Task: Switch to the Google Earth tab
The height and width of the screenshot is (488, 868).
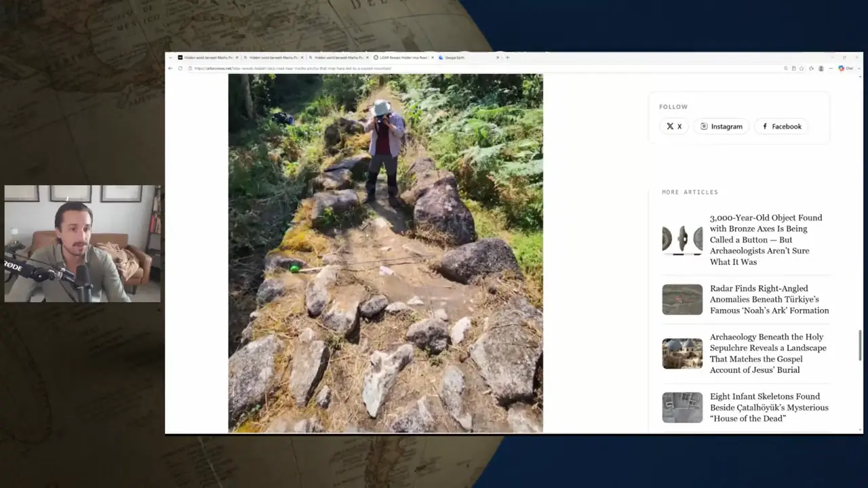Action: tap(467, 58)
